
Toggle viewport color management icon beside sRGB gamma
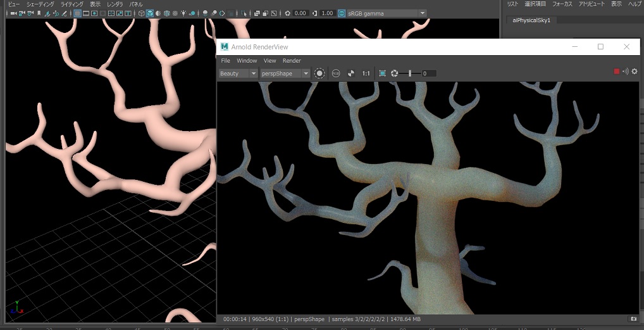(342, 13)
